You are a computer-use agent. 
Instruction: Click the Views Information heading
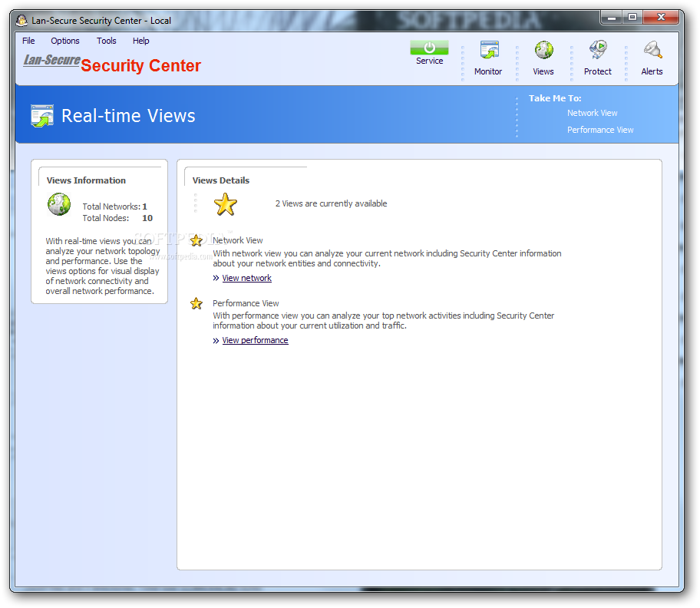(86, 180)
